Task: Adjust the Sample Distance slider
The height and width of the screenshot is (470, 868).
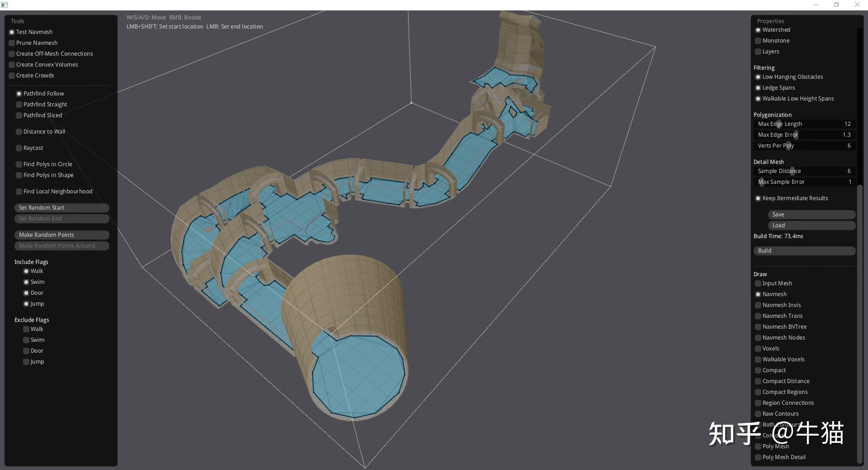Action: pos(804,171)
